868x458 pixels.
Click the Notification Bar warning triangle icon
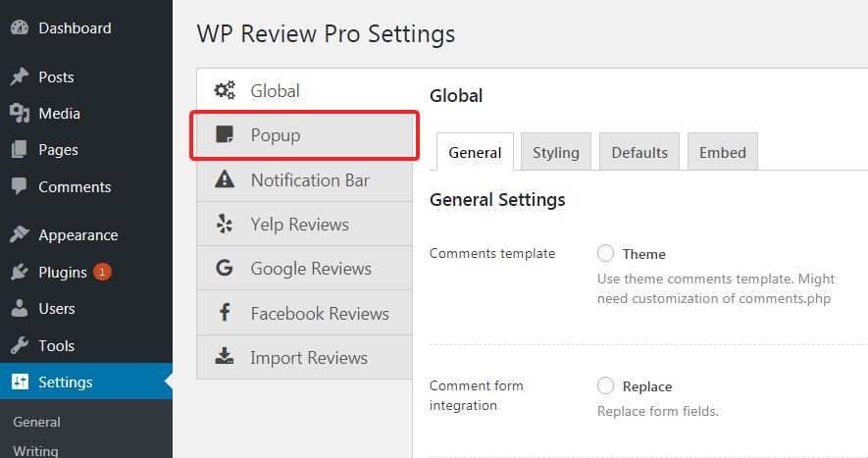click(225, 179)
